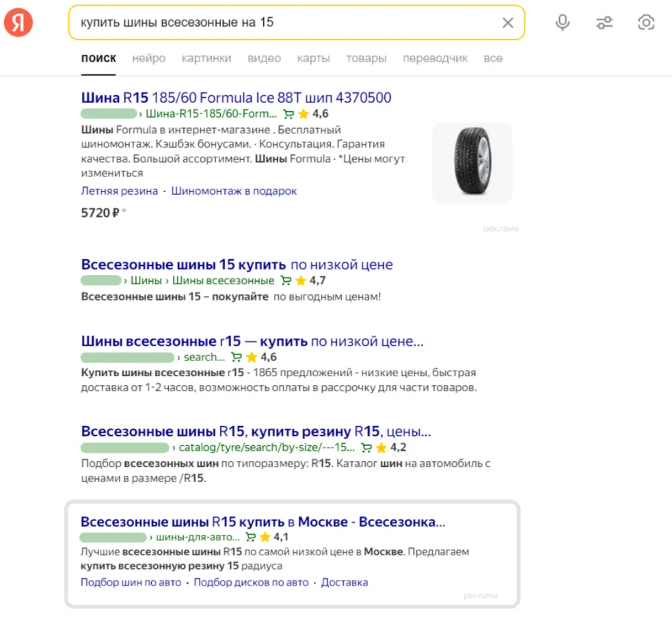Follow the Подбор шин по авто link
Screen dimensions: 672x619
coord(130,582)
